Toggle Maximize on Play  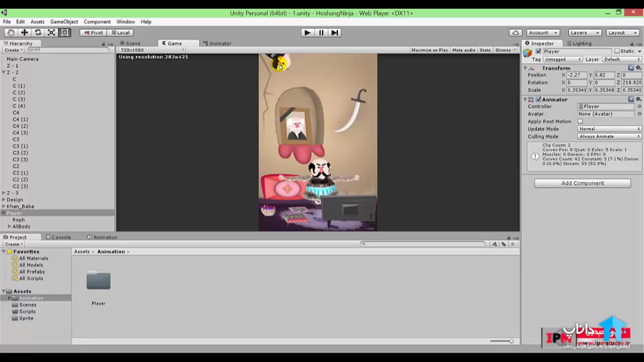coord(430,50)
